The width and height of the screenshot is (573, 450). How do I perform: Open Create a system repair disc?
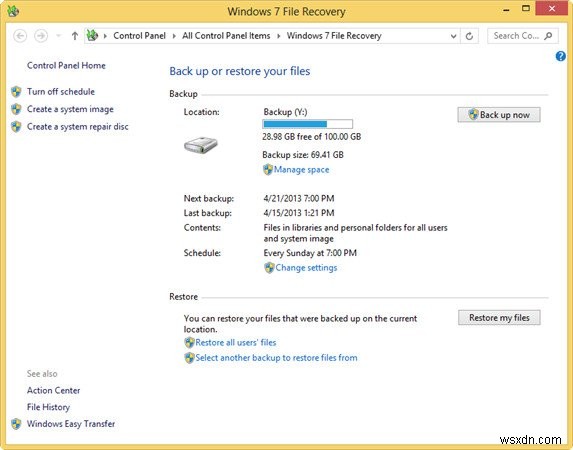(x=77, y=126)
